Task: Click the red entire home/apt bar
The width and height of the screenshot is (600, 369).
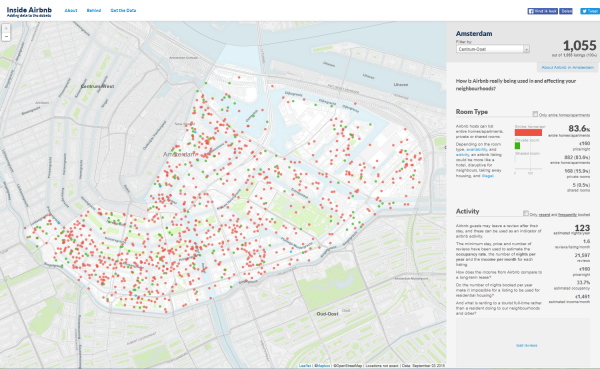Action: [x=528, y=132]
